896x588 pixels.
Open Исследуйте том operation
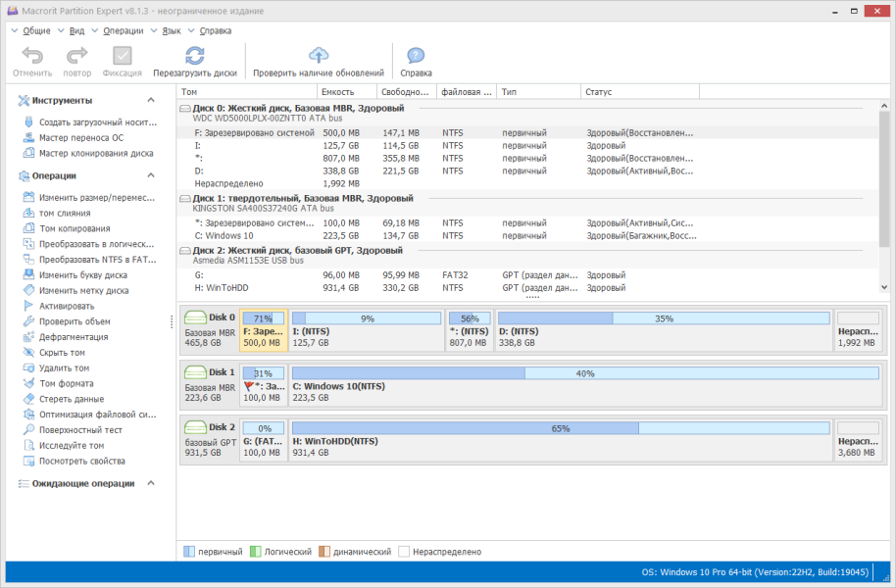(72, 445)
